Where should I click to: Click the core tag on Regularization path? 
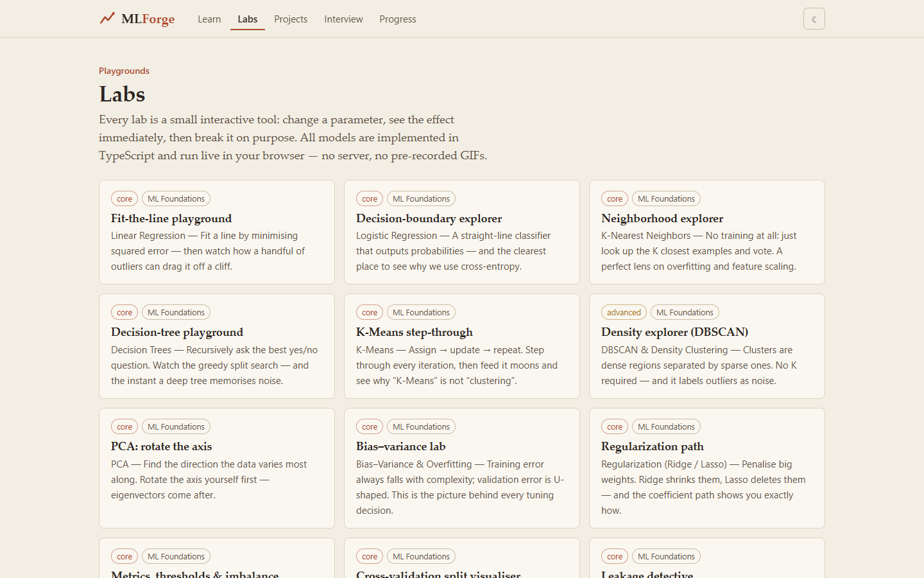615,427
